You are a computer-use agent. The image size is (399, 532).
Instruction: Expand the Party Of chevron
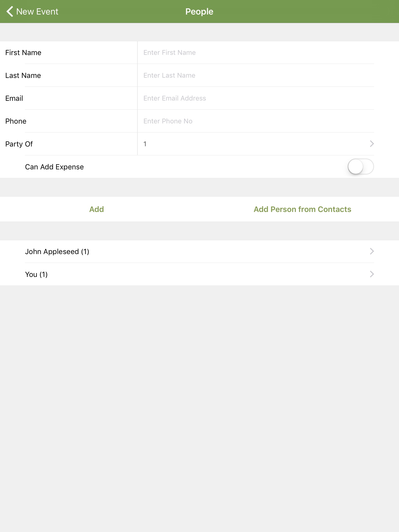372,144
